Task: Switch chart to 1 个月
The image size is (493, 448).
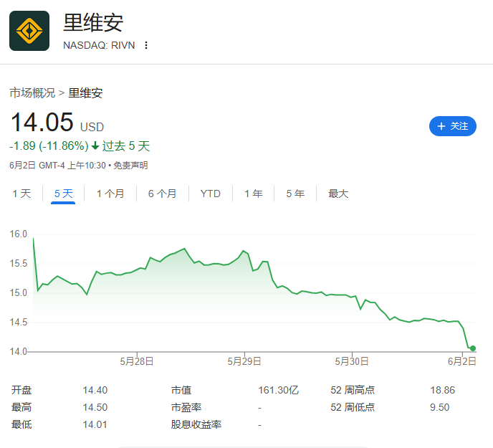Action: click(x=110, y=194)
